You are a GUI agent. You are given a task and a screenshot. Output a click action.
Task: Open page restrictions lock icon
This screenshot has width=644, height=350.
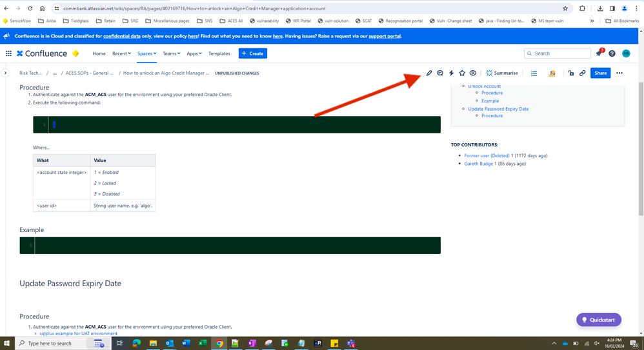571,73
